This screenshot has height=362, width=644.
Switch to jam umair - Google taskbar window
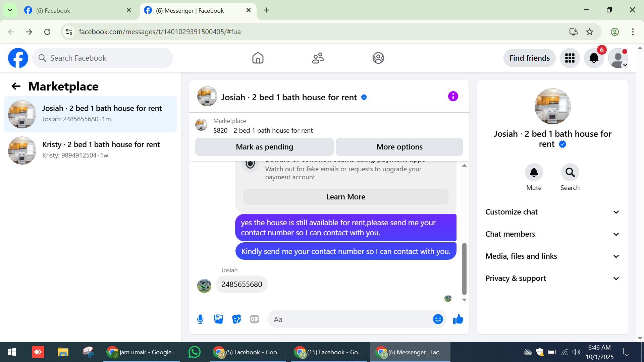pyautogui.click(x=141, y=352)
